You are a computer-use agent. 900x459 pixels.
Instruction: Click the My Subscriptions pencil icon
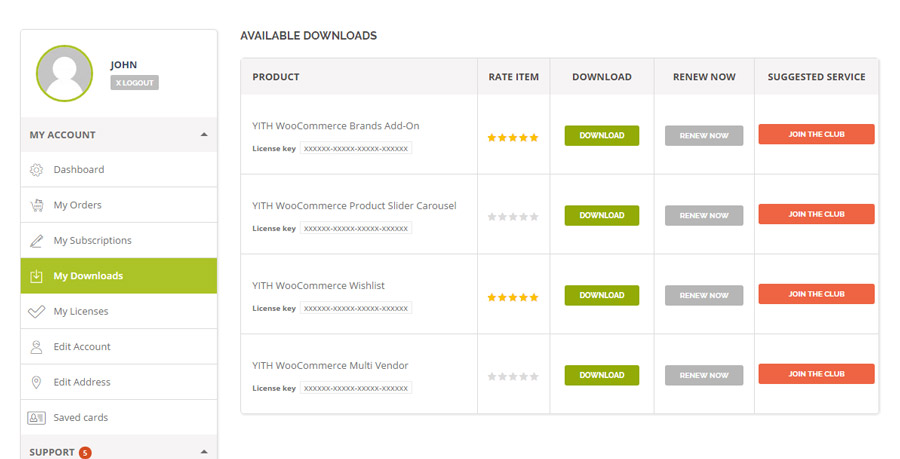pos(36,241)
